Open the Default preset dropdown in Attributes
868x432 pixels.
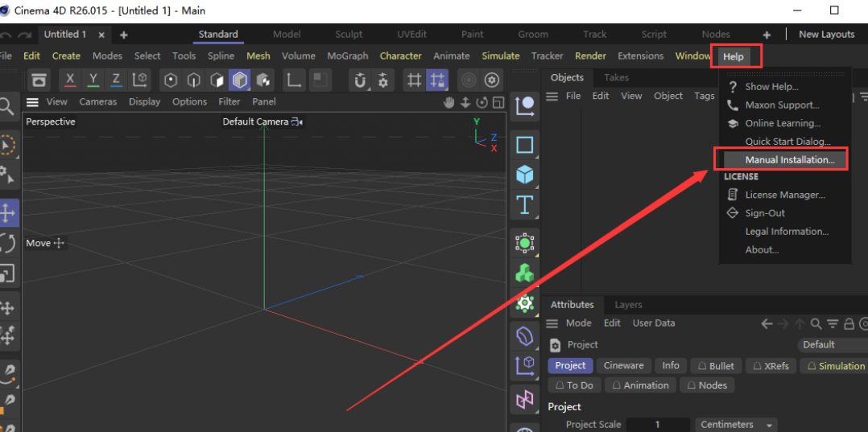tap(833, 344)
